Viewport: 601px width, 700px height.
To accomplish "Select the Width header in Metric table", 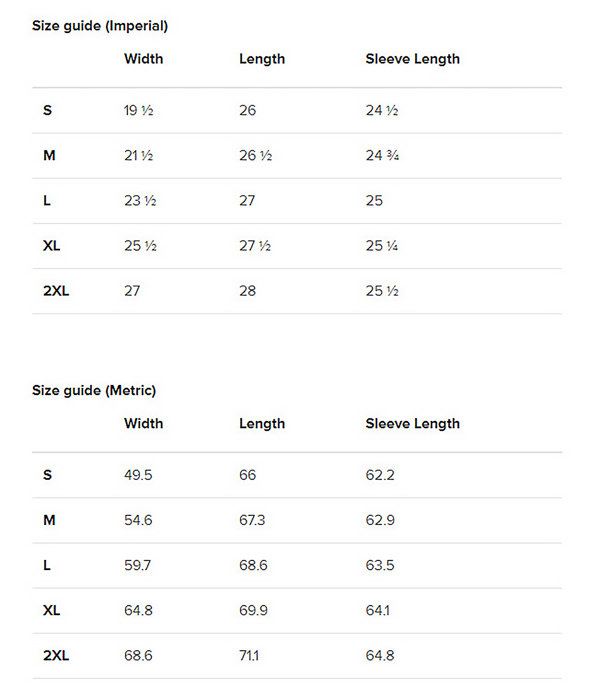I will 144,423.
